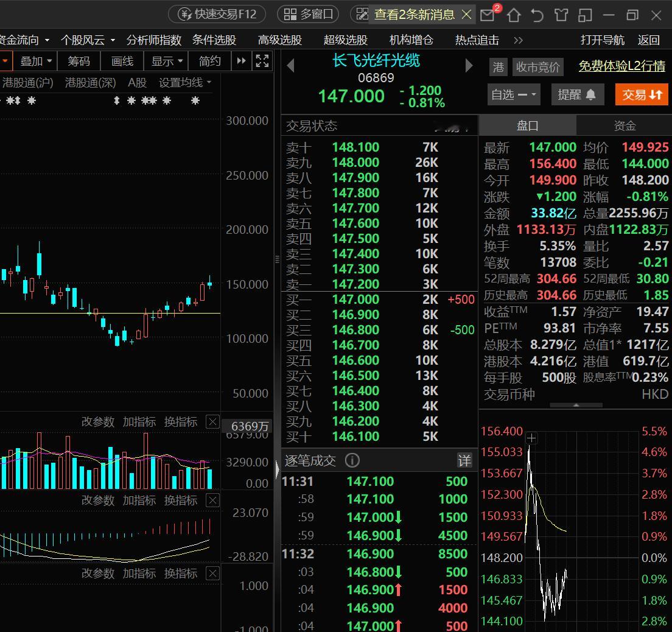Select the 筹码 chart tool
The image size is (672, 632).
[x=79, y=61]
